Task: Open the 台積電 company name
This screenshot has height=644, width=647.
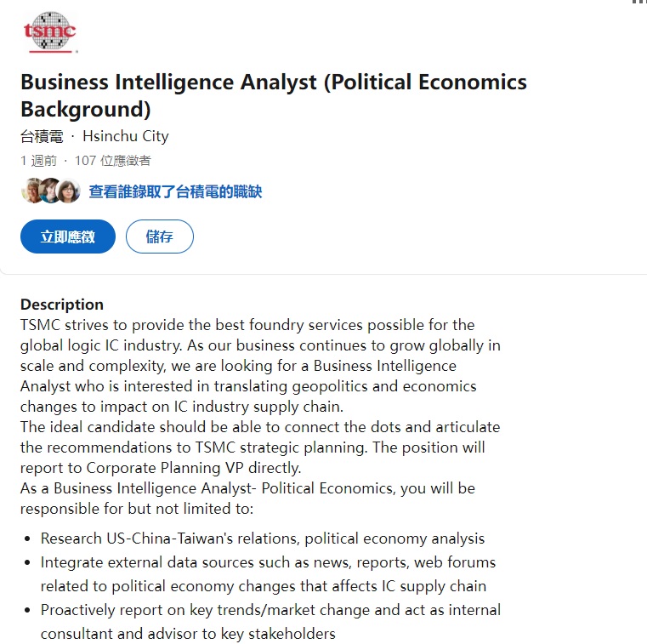Action: [42, 136]
